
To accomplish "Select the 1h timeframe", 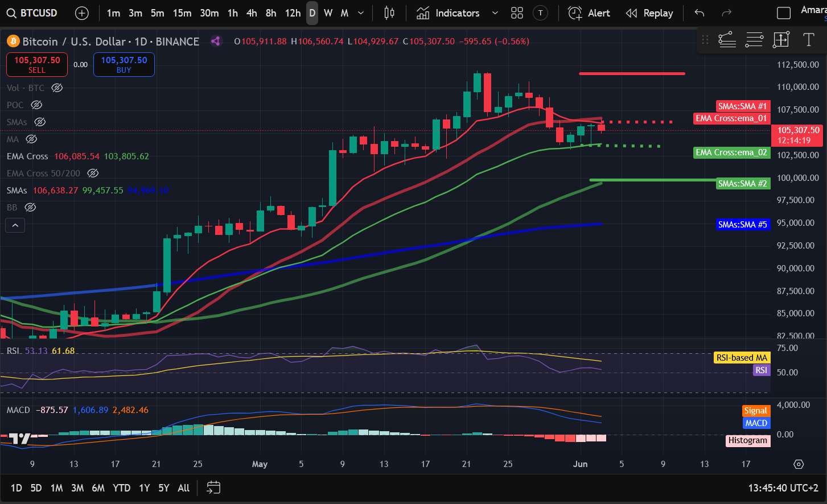I will (x=233, y=13).
